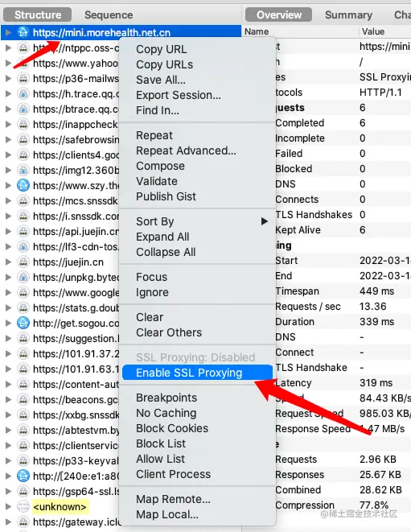
Task: Switch to the Sequence tab
Action: [x=109, y=15]
